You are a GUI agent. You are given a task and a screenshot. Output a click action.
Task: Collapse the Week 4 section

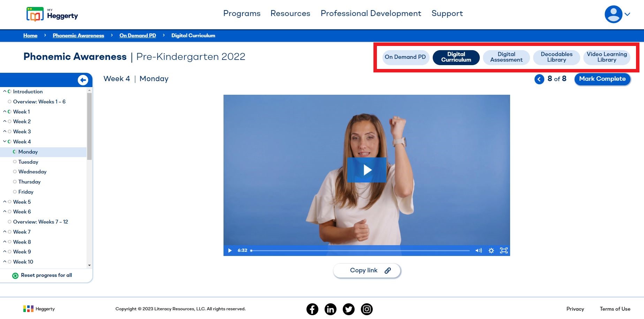pyautogui.click(x=5, y=141)
